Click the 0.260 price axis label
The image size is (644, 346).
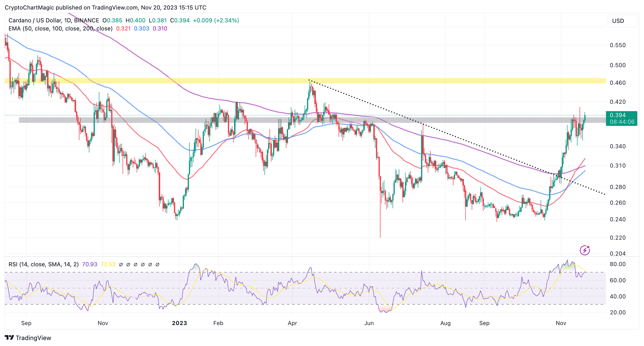[x=618, y=203]
